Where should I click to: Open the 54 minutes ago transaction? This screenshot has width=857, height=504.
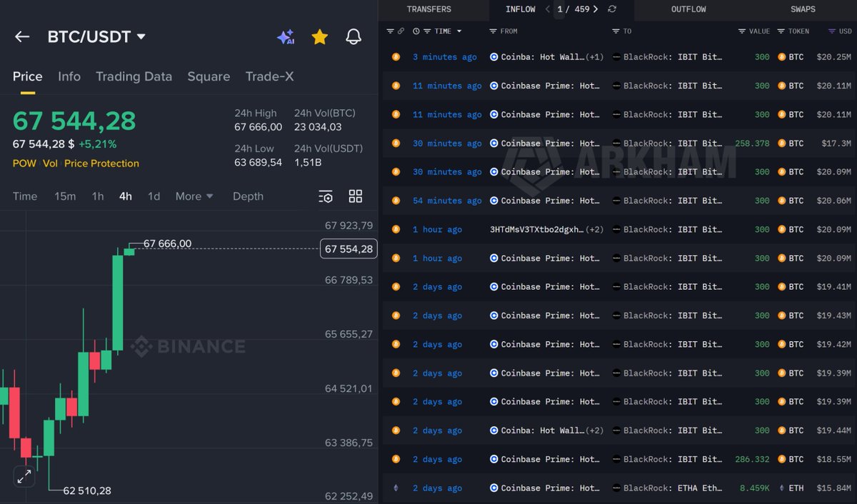tap(447, 201)
